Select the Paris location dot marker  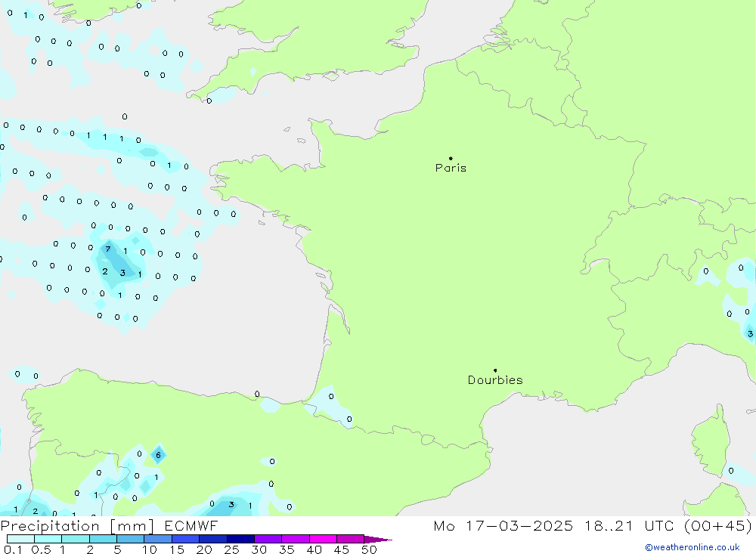tap(451, 158)
